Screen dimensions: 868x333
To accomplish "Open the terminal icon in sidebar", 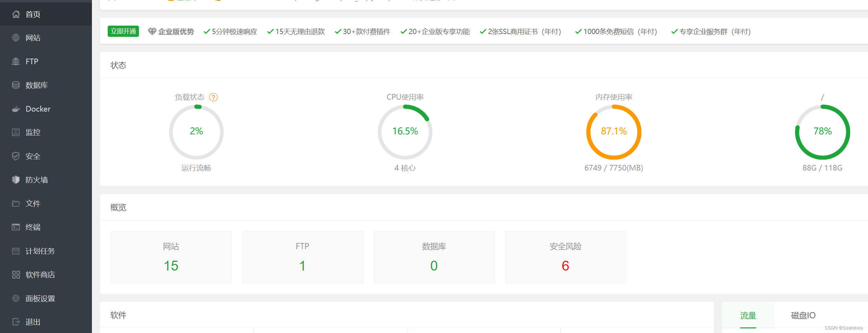I will (x=16, y=227).
